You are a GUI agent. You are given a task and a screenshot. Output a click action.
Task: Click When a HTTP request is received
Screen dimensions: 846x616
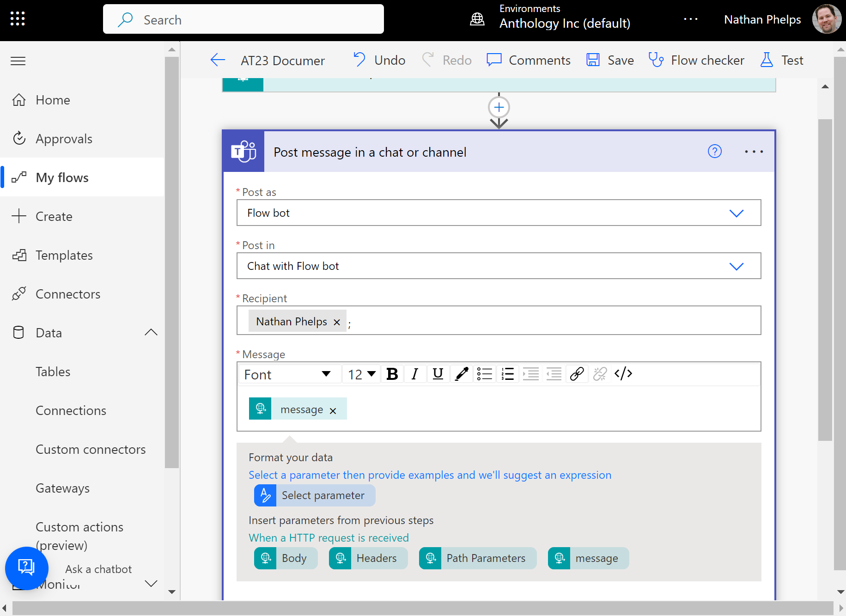(329, 538)
